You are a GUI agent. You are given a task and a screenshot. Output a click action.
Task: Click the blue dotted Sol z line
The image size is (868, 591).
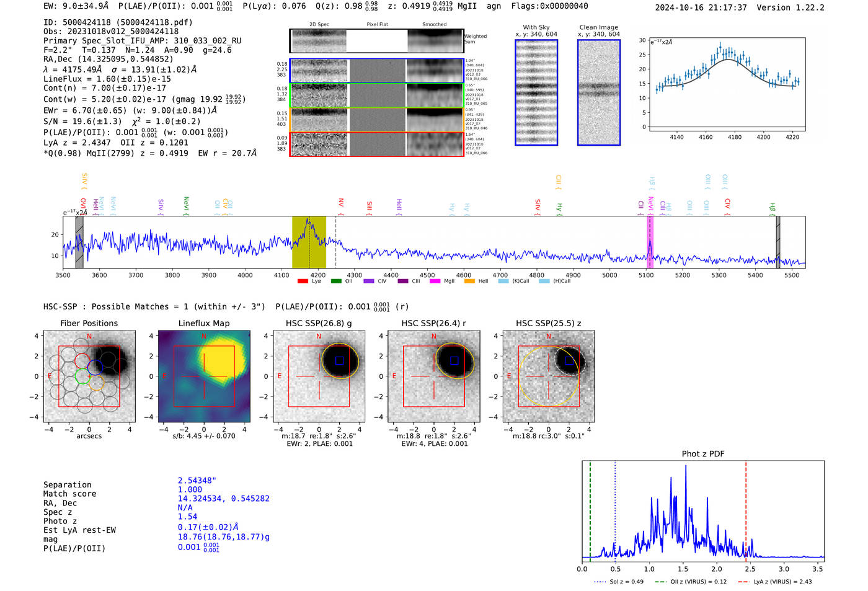click(x=615, y=510)
